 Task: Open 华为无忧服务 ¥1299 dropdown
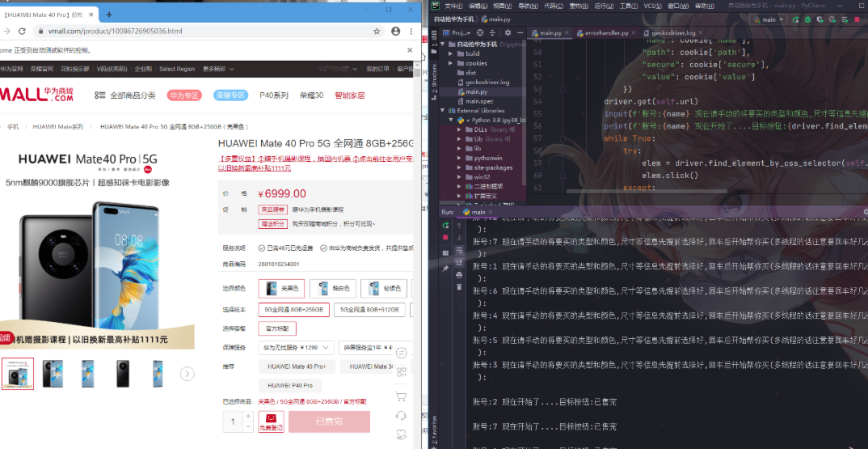[296, 348]
